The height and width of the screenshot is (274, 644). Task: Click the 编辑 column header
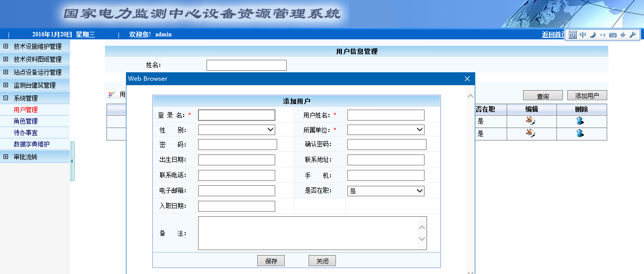coord(532,109)
